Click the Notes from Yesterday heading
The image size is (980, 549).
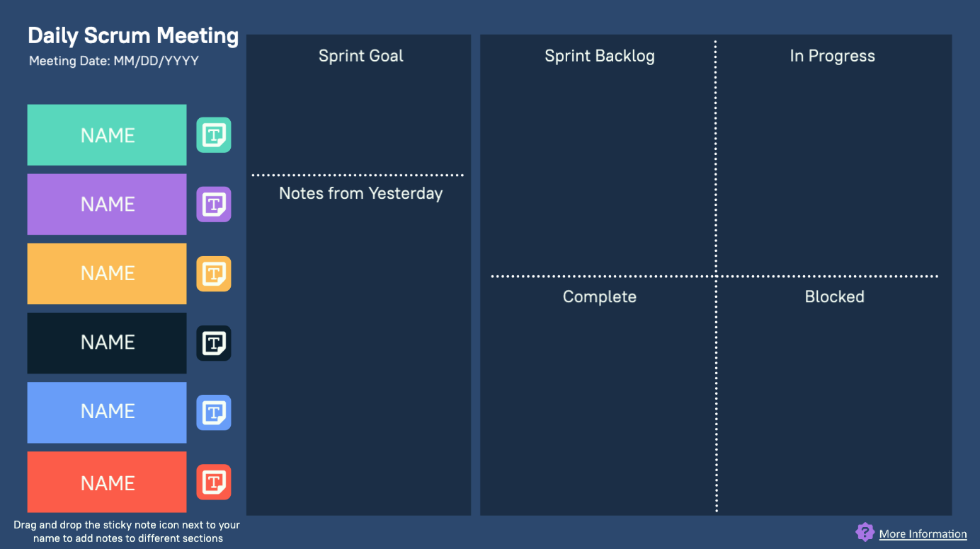point(360,193)
